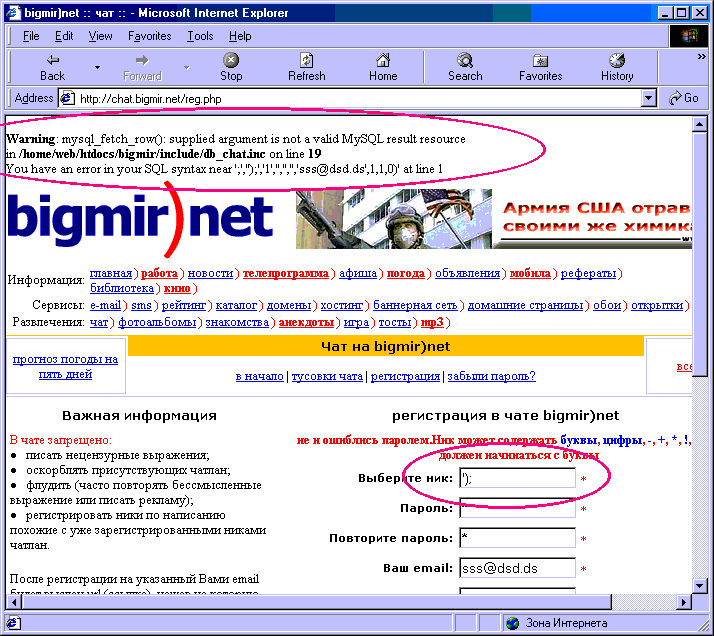Open the 'телепрограмма' link
714x636 pixels.
point(286,273)
